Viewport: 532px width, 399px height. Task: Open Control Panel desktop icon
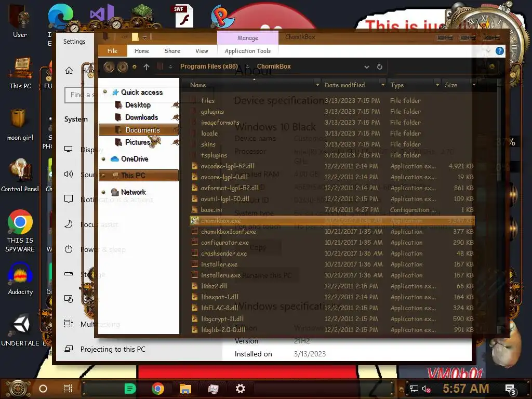20,176
